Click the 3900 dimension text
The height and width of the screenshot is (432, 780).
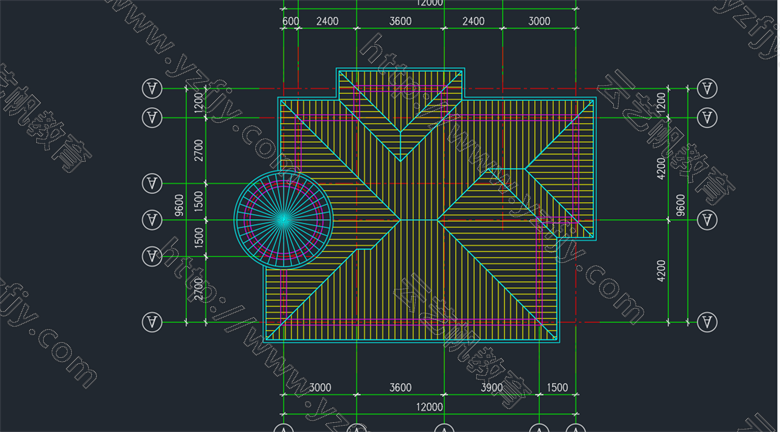[491, 388]
